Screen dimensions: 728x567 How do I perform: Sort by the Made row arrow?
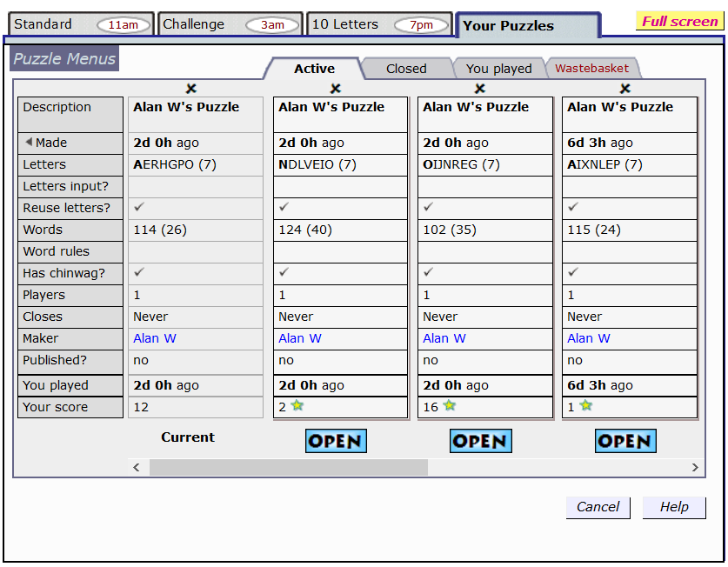[29, 143]
